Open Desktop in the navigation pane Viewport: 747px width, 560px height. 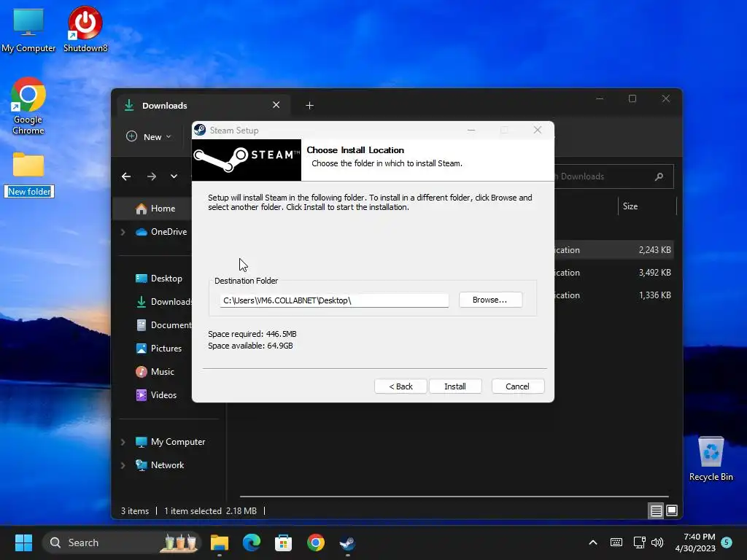(159, 279)
